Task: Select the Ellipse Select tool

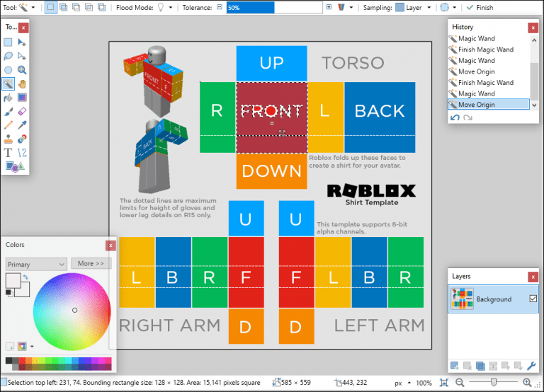Action: (8, 70)
